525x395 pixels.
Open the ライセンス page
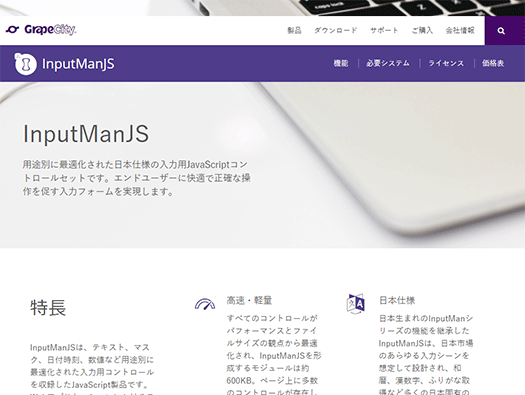(446, 63)
